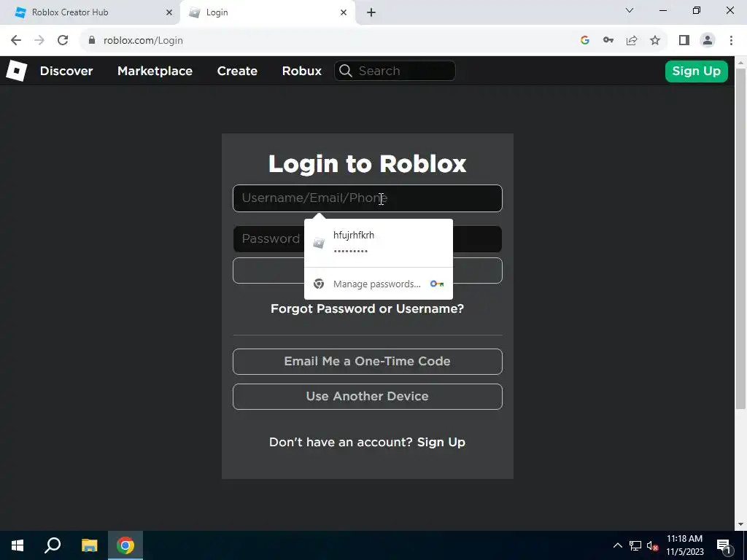
Task: Click the magnifier icon in Roblox search
Action: pos(346,71)
